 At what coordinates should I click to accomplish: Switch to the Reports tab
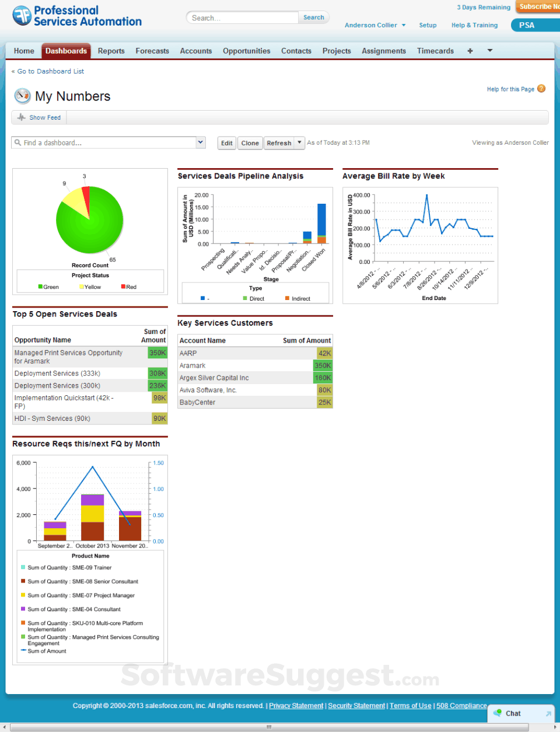click(111, 51)
